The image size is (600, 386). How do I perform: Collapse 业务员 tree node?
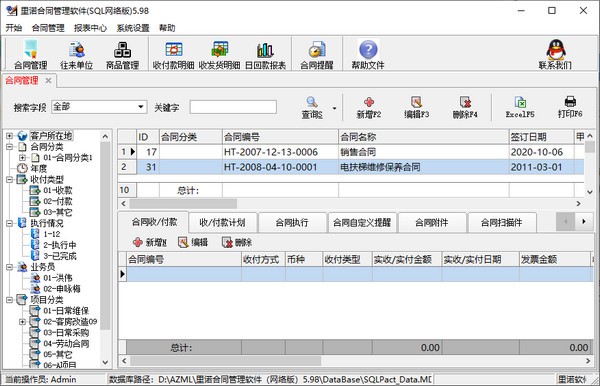(10, 267)
